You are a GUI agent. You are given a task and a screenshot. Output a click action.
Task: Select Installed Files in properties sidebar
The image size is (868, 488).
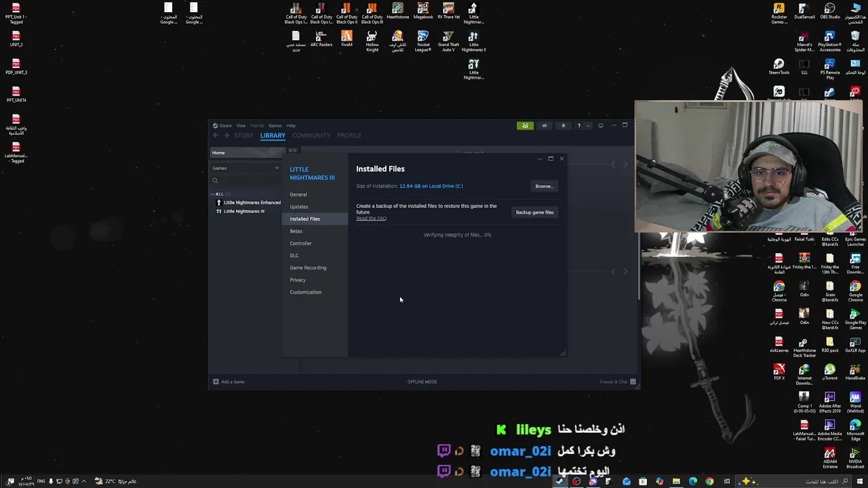(x=315, y=219)
